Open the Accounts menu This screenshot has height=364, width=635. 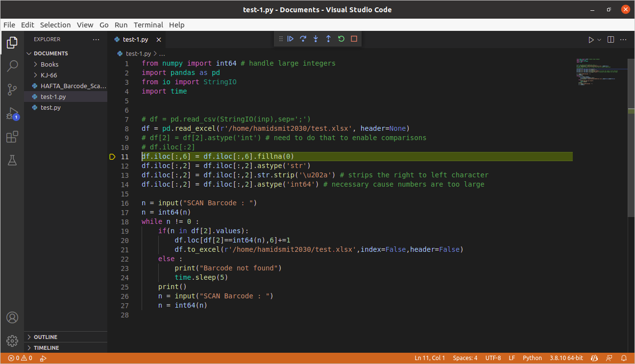click(12, 317)
